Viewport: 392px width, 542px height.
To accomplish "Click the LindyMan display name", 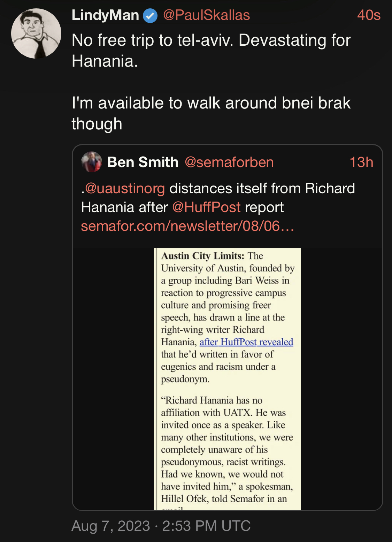I will [105, 15].
